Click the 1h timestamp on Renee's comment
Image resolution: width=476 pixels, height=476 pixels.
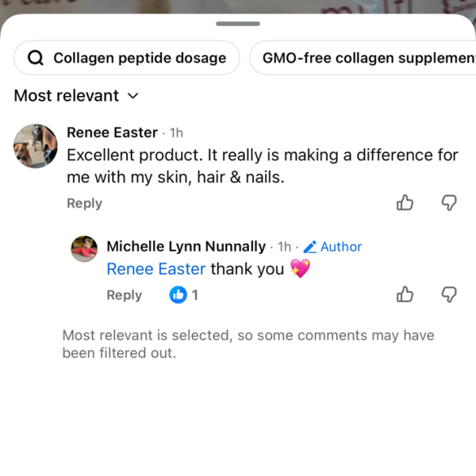pyautogui.click(x=176, y=132)
